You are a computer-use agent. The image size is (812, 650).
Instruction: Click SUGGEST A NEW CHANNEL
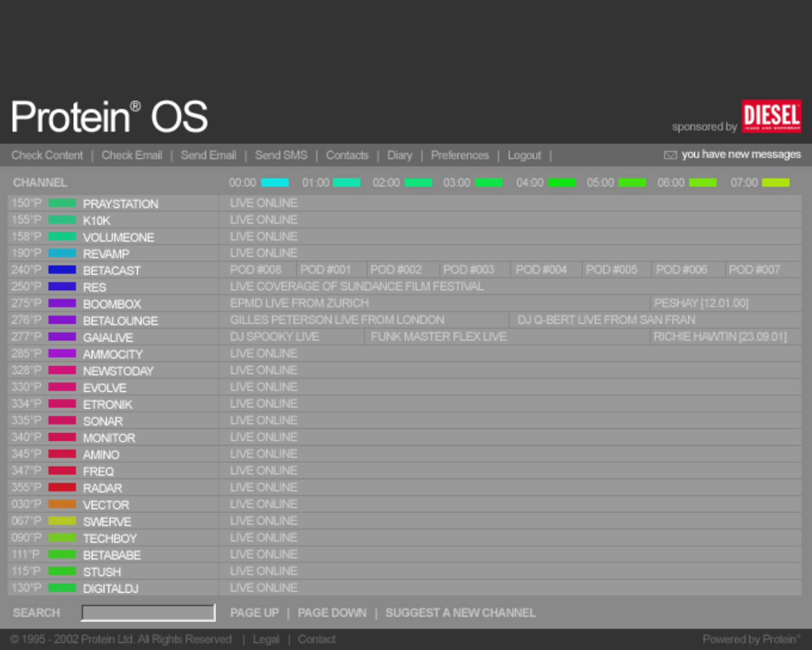tap(460, 613)
